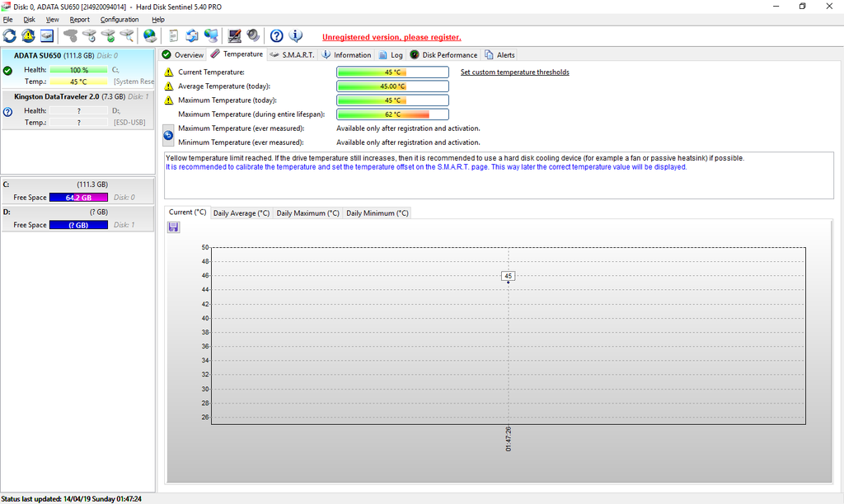This screenshot has height=504, width=844.
Task: Open the Report menu
Action: pos(80,19)
